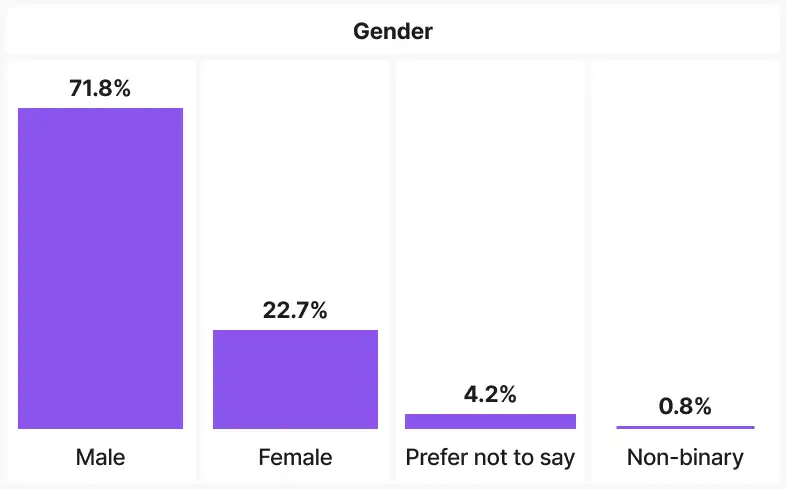
Task: Click the Prefer not to say bar
Action: tap(490, 421)
